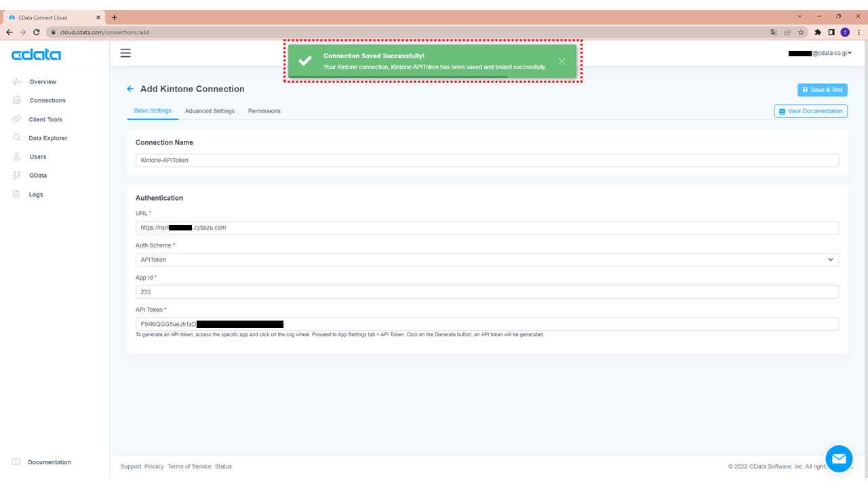Viewport: 868px width, 488px height.
Task: Select the OData section
Action: pos(37,175)
